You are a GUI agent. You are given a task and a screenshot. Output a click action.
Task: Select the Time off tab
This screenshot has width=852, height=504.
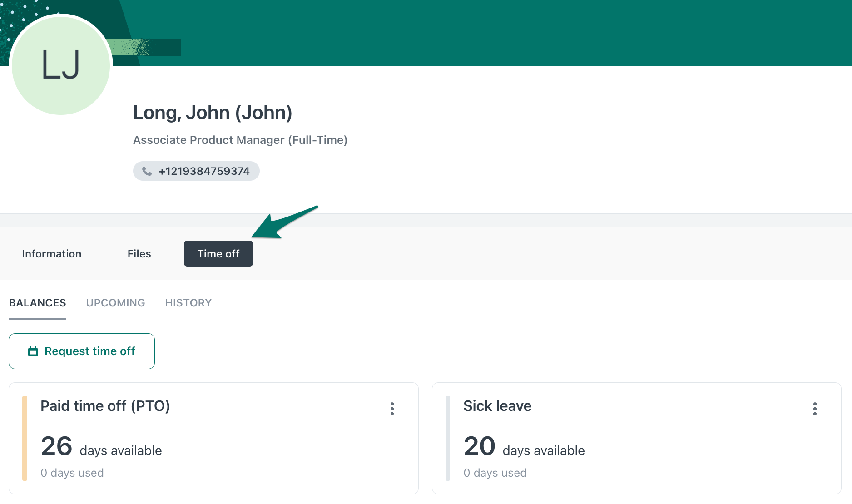(218, 254)
